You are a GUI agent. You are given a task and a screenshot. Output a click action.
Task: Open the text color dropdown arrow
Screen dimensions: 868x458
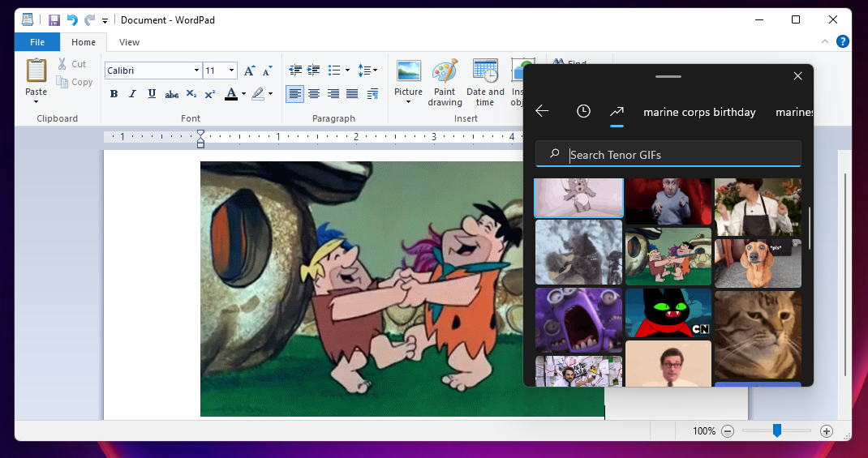pos(244,94)
